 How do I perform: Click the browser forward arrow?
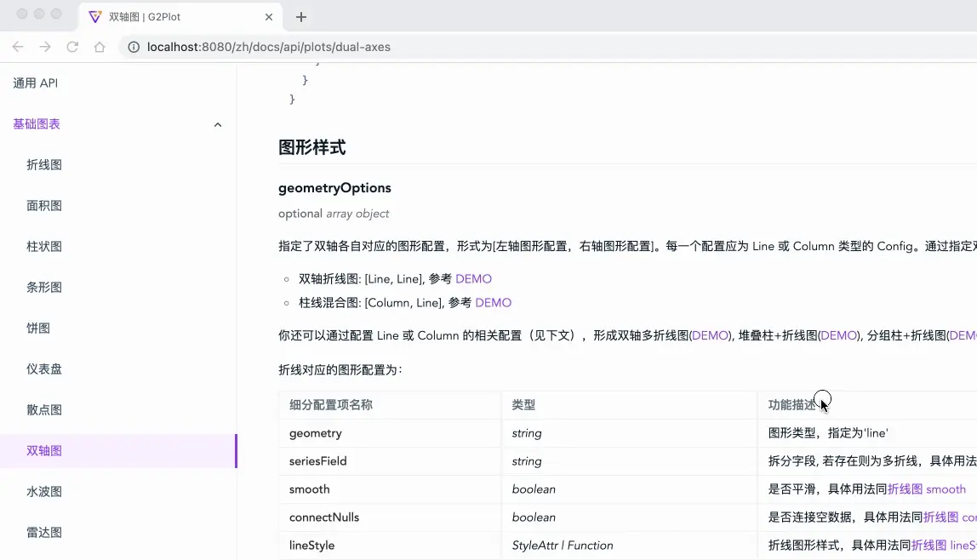point(43,47)
